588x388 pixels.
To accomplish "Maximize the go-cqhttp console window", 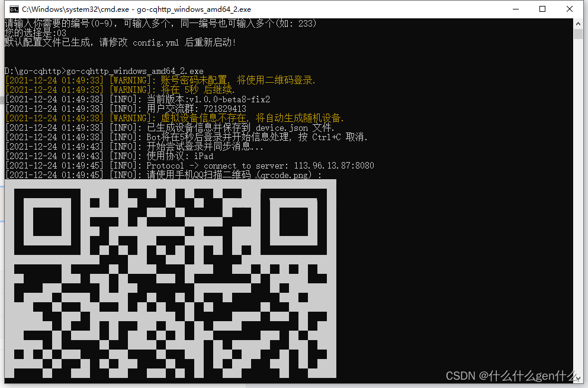I will click(x=542, y=9).
